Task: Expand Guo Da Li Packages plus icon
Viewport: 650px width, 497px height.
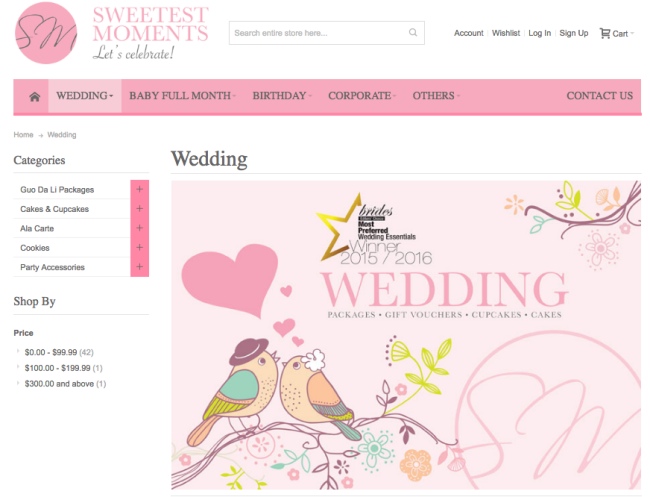Action: [139, 189]
